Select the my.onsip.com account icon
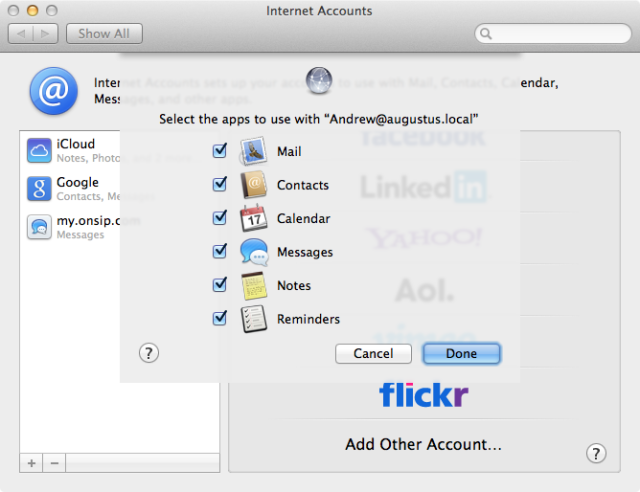Viewport: 640px width, 492px height. click(39, 227)
